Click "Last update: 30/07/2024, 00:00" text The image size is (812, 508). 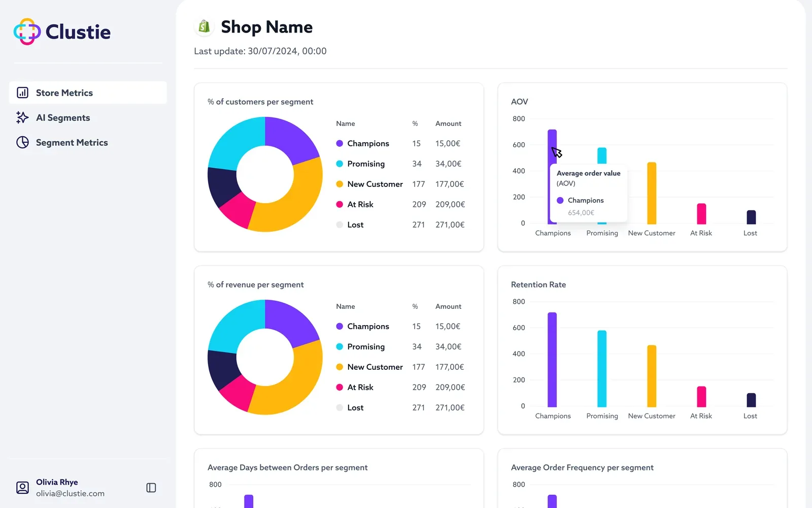click(x=260, y=51)
